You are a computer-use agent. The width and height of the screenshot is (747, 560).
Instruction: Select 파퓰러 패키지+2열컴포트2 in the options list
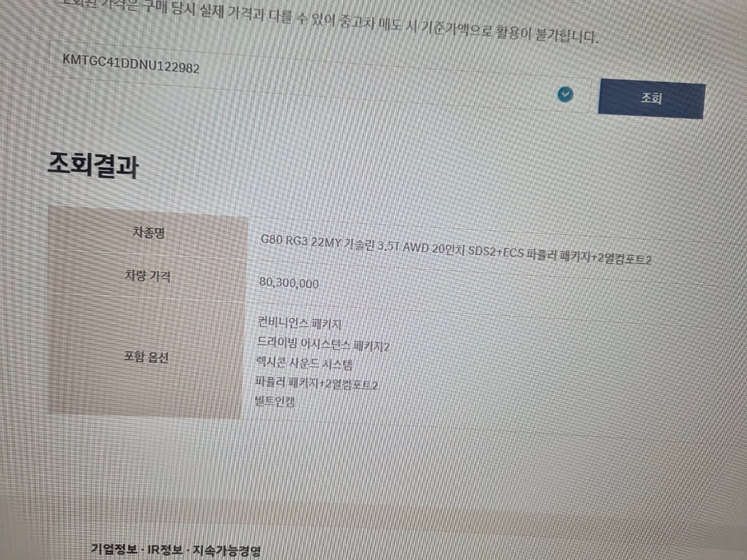tap(316, 383)
